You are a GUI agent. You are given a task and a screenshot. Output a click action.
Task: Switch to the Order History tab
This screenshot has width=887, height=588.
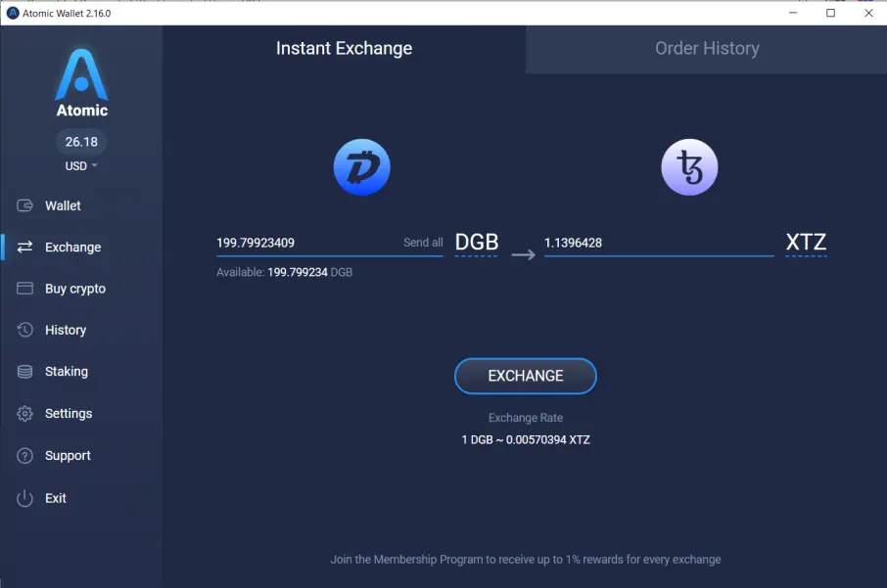coord(707,49)
